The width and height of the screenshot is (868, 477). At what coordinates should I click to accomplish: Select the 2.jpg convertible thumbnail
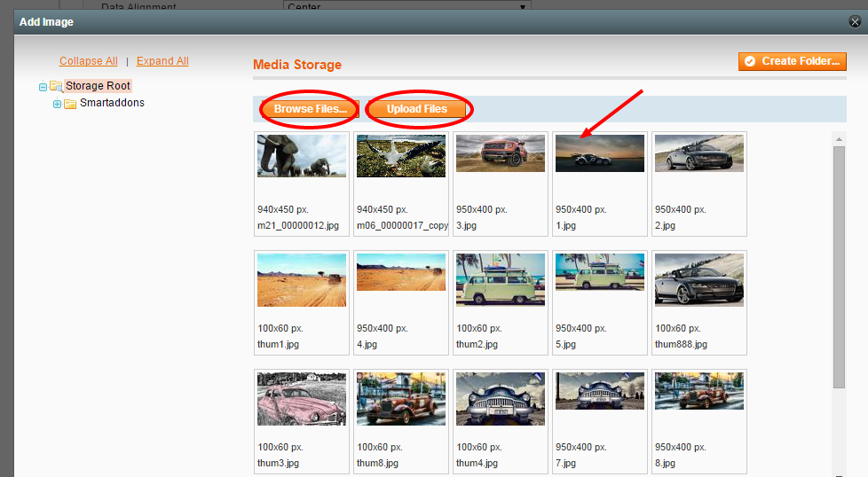click(699, 153)
